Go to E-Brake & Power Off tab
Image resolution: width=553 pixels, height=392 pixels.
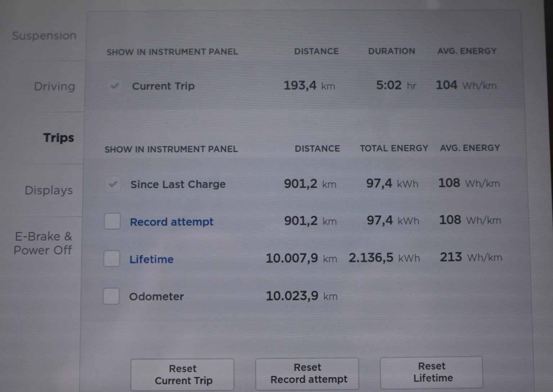(43, 243)
